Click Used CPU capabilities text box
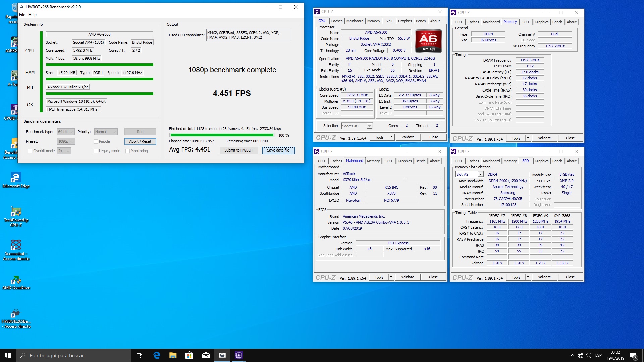 (248, 35)
